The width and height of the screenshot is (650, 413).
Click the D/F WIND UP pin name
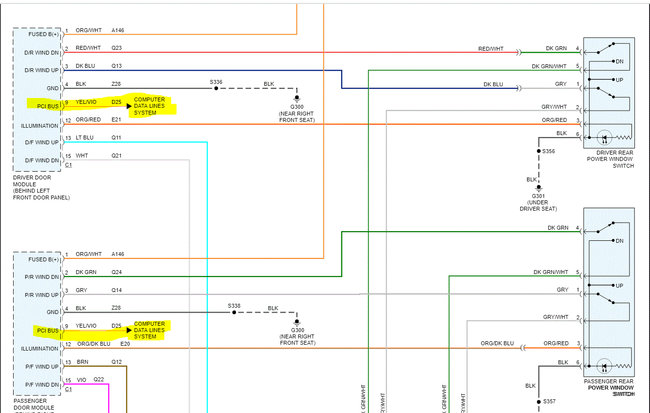(42, 142)
